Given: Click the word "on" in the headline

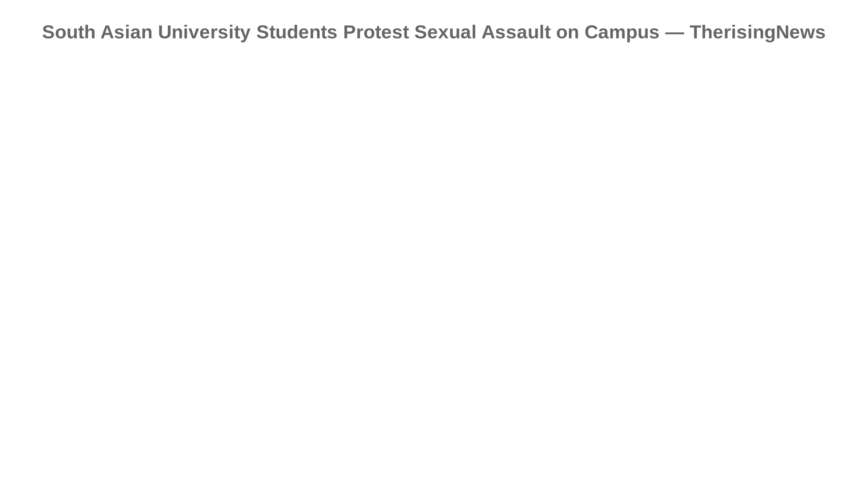Looking at the screenshot, I should pos(567,33).
